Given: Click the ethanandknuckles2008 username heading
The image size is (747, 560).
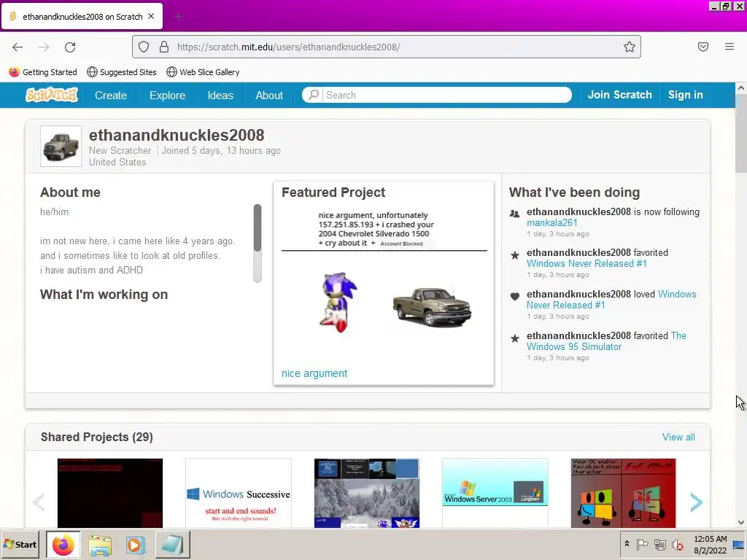Looking at the screenshot, I should (177, 135).
